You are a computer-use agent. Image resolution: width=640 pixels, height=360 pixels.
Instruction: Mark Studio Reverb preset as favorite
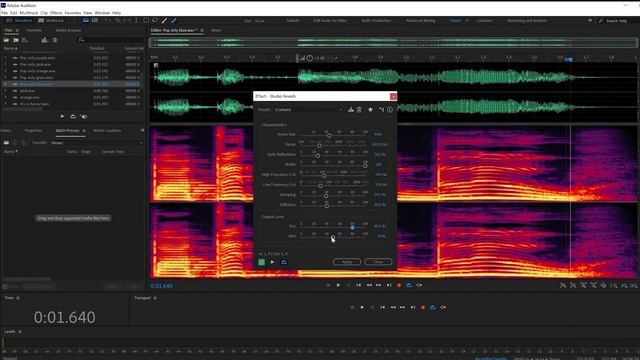(x=370, y=109)
